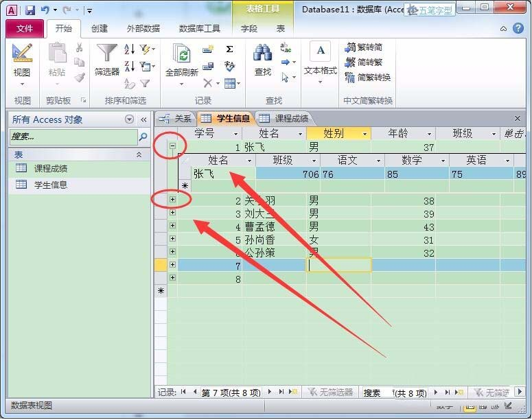This screenshot has height=420, width=532.
Task: Click the sort ascending icon
Action: 130,49
